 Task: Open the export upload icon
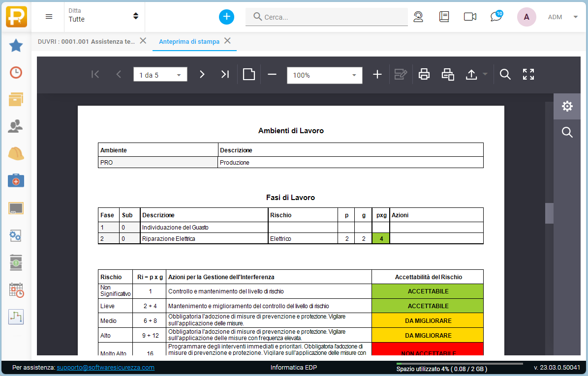(471, 75)
